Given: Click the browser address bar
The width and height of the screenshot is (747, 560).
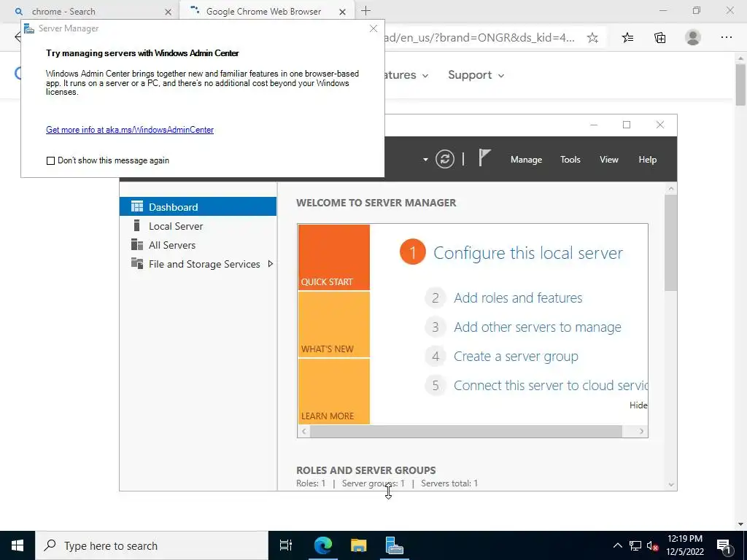Looking at the screenshot, I should click(x=481, y=38).
